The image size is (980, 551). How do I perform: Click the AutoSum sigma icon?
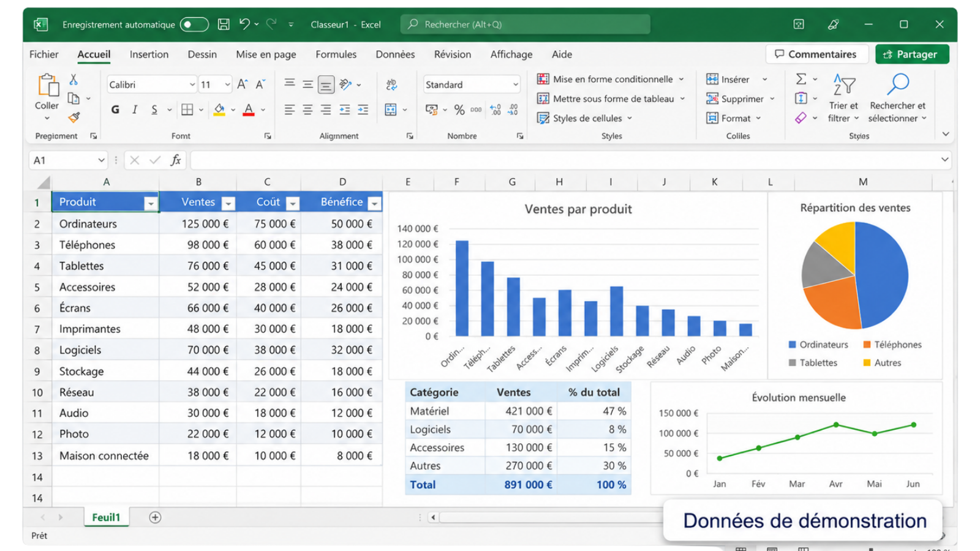(x=801, y=79)
